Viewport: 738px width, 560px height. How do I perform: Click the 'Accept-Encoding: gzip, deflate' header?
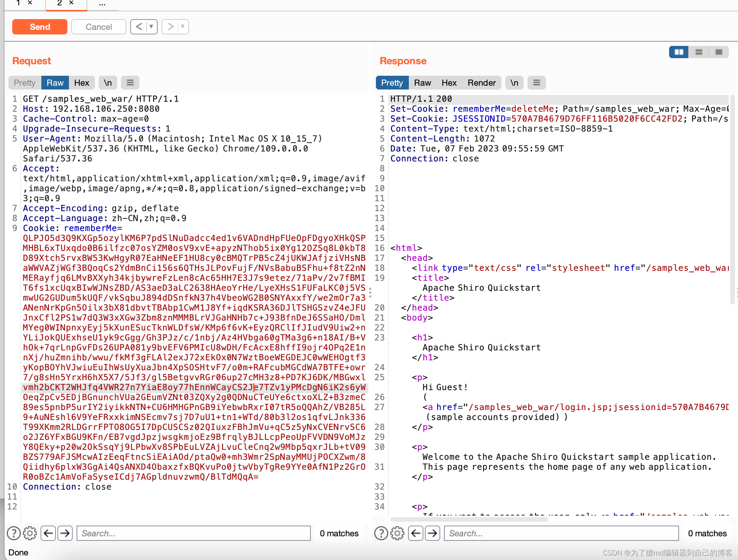click(x=101, y=208)
